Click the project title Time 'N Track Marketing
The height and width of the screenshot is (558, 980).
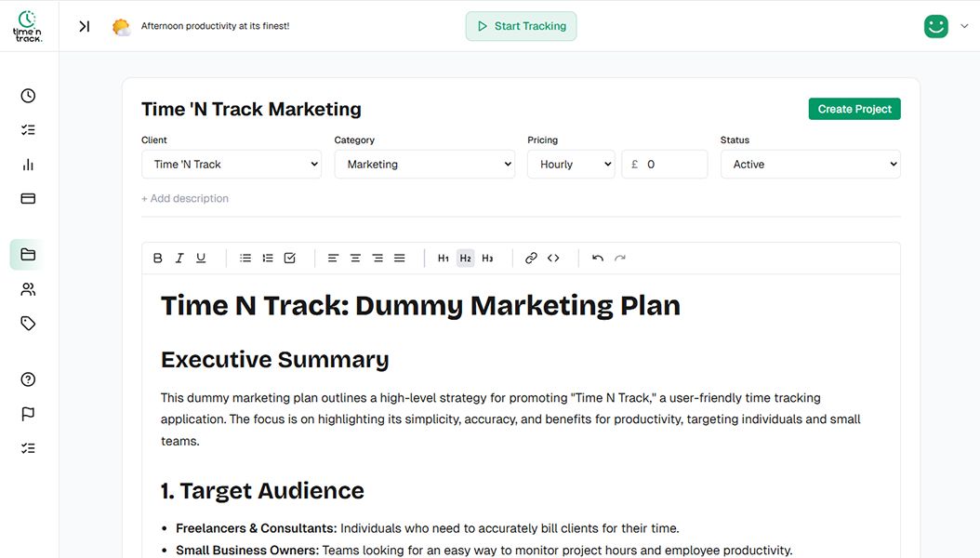pyautogui.click(x=251, y=109)
